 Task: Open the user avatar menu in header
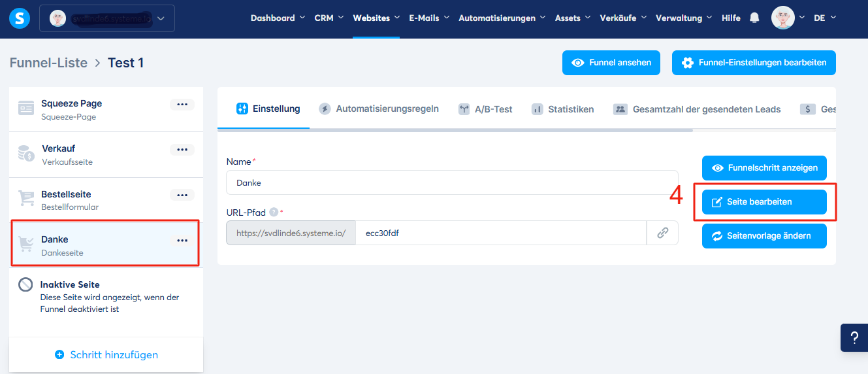pos(782,18)
